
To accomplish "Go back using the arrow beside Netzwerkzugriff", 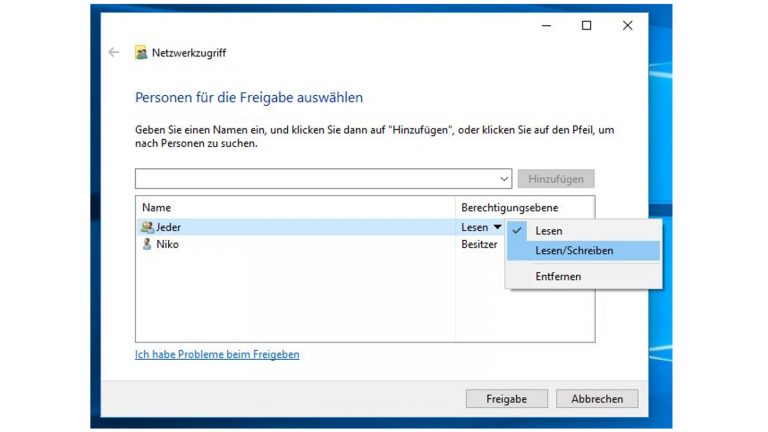I will [114, 52].
